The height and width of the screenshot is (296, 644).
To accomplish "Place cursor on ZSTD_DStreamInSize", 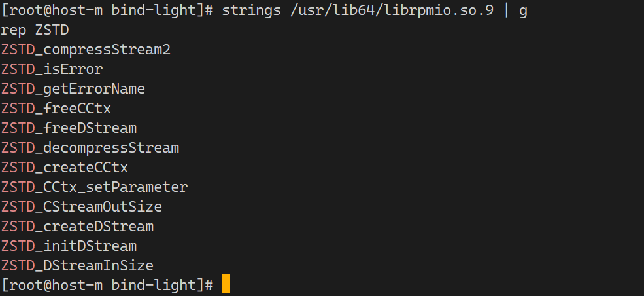I will click(77, 266).
